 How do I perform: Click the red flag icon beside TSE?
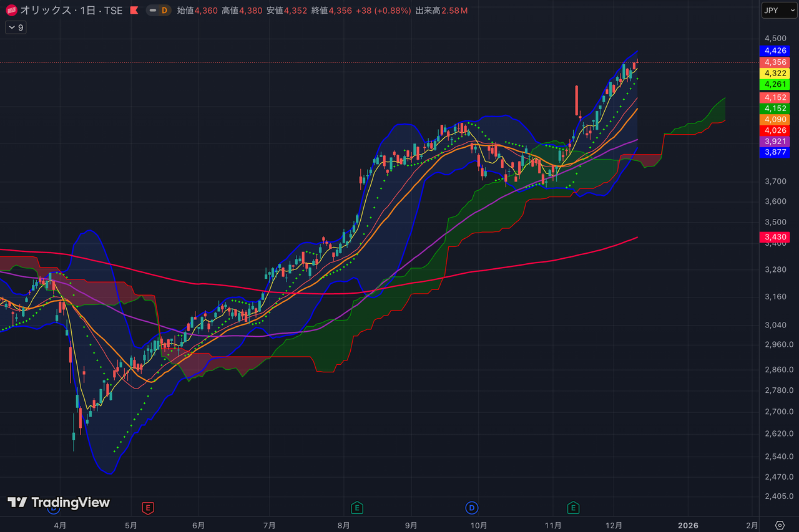(135, 11)
